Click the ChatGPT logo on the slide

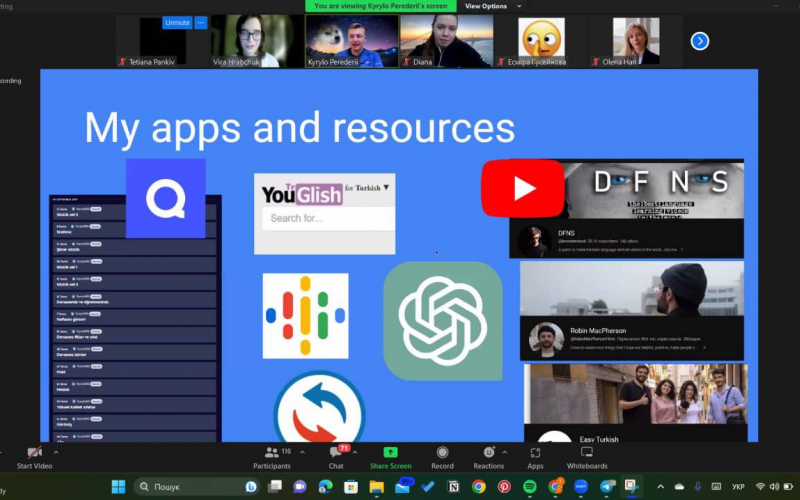[443, 321]
